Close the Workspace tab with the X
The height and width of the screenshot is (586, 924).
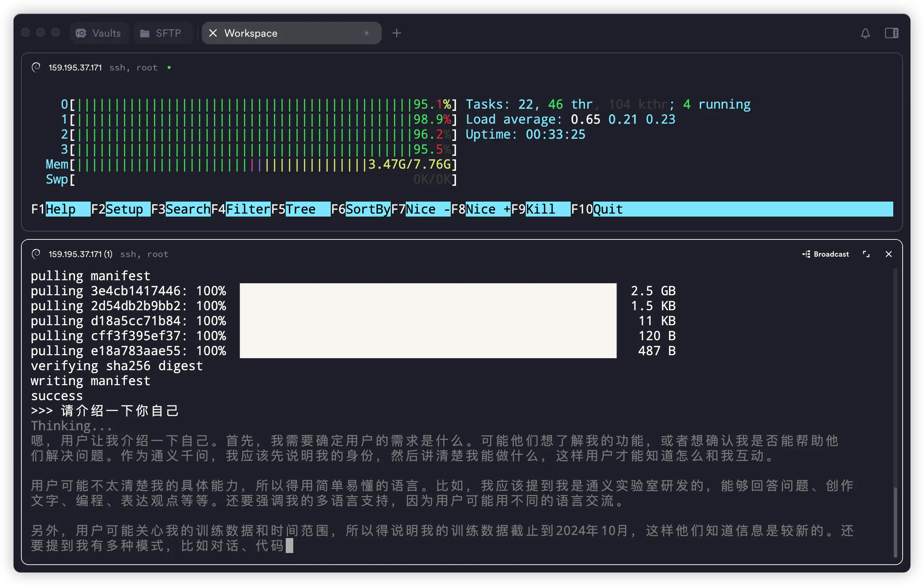[213, 33]
